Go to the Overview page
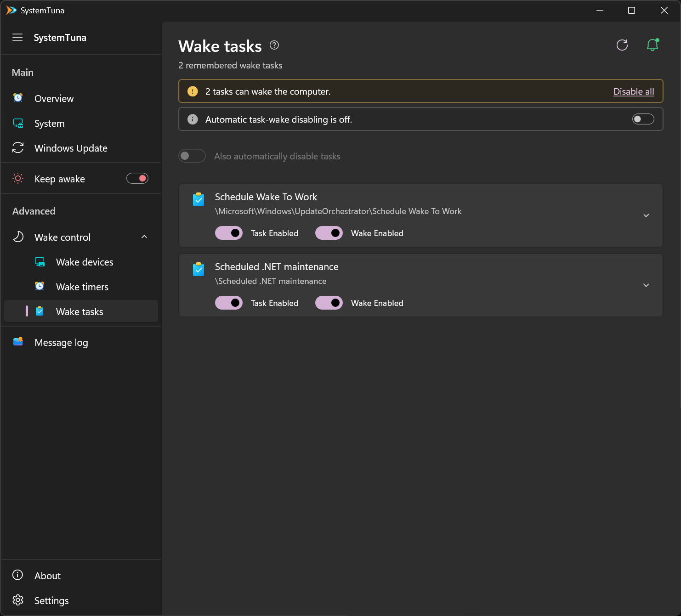Image resolution: width=681 pixels, height=616 pixels. 81,98
